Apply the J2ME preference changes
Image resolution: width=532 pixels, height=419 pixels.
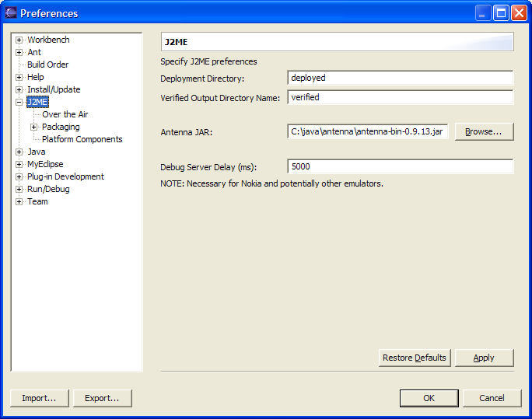click(x=484, y=358)
